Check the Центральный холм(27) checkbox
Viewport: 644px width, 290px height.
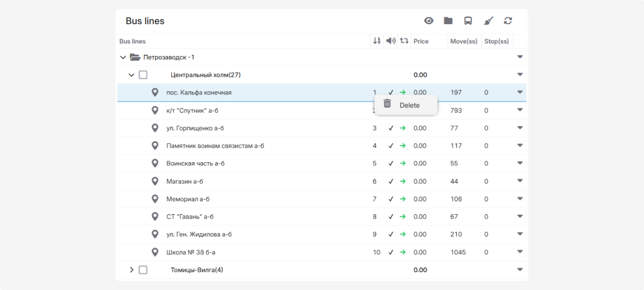[143, 75]
